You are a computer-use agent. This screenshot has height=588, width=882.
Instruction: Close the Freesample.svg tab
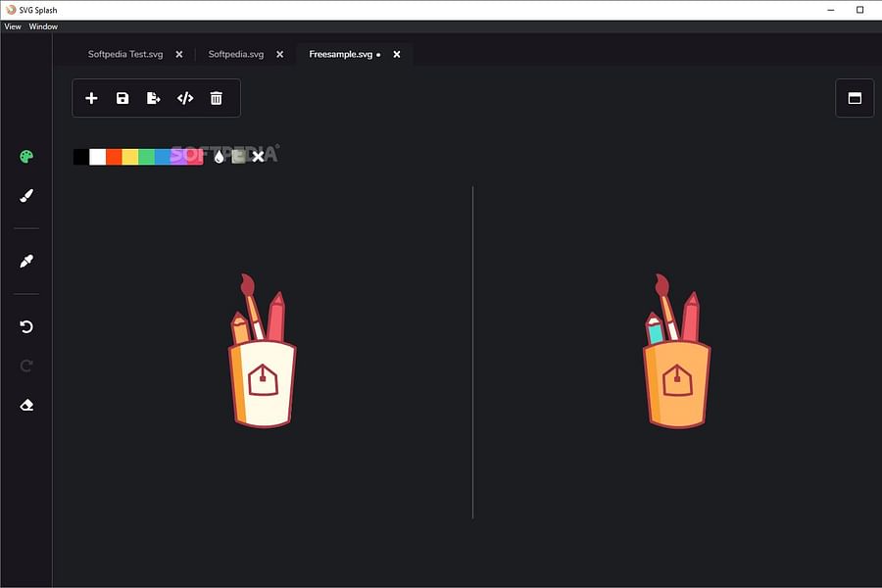click(396, 55)
